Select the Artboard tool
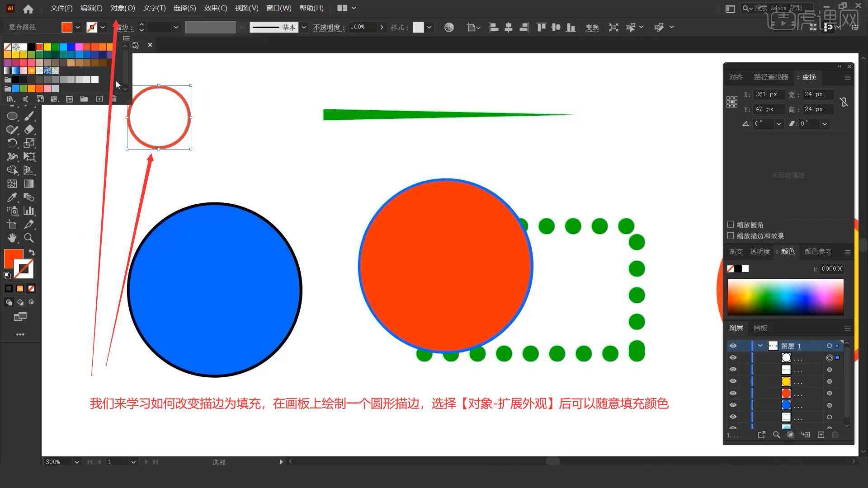 (12, 225)
